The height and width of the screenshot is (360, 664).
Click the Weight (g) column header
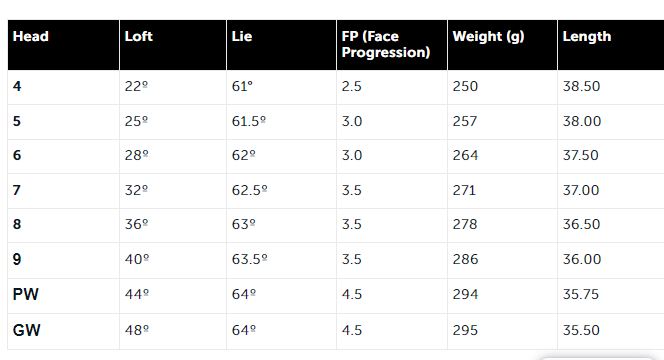pyautogui.click(x=488, y=37)
